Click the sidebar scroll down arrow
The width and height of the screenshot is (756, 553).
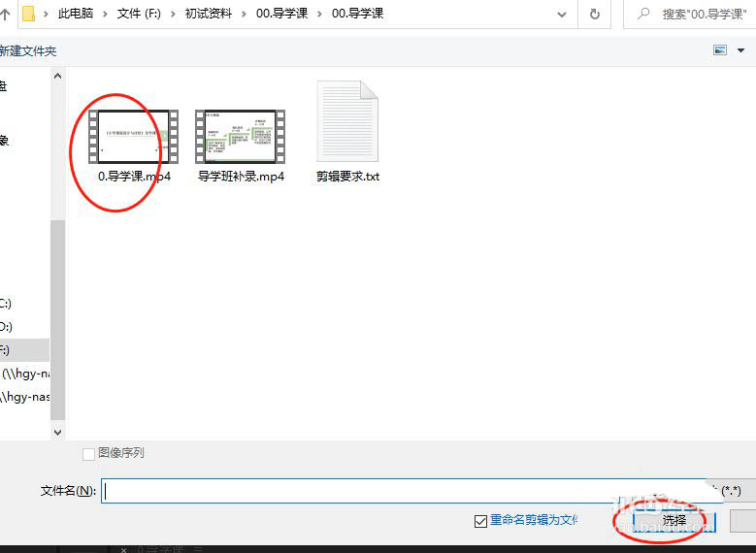[58, 433]
